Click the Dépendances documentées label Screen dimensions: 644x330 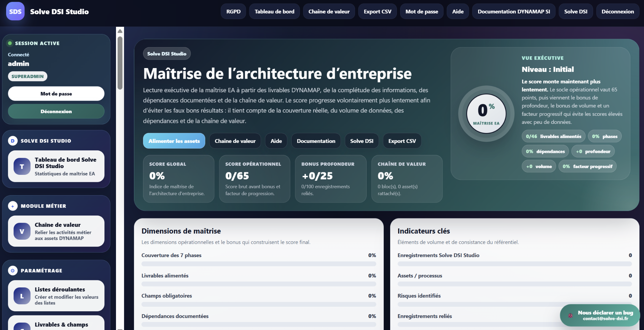pos(175,316)
